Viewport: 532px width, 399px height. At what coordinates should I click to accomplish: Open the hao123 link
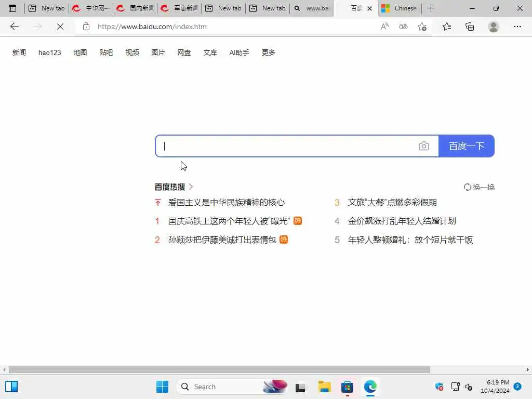coord(49,52)
